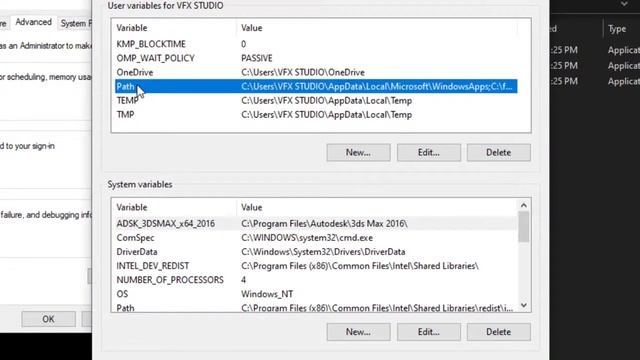Select the TEMP user variable row

[316, 100]
